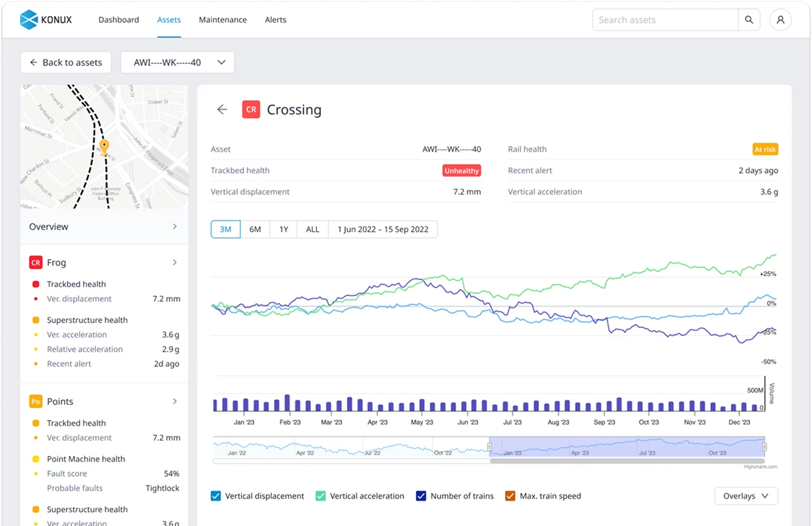Viewport: 812px width, 526px height.
Task: Click the back arrow beside Crossing
Action: [x=222, y=110]
